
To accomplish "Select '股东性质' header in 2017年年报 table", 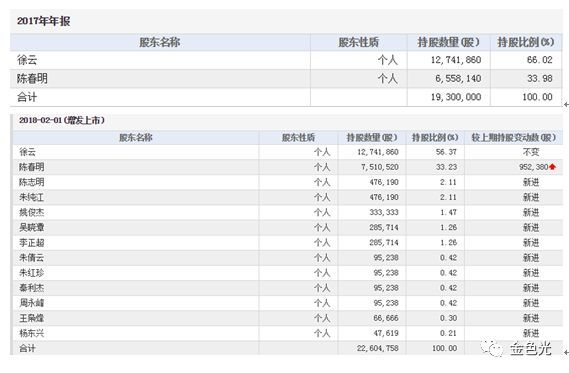I will click(x=359, y=42).
